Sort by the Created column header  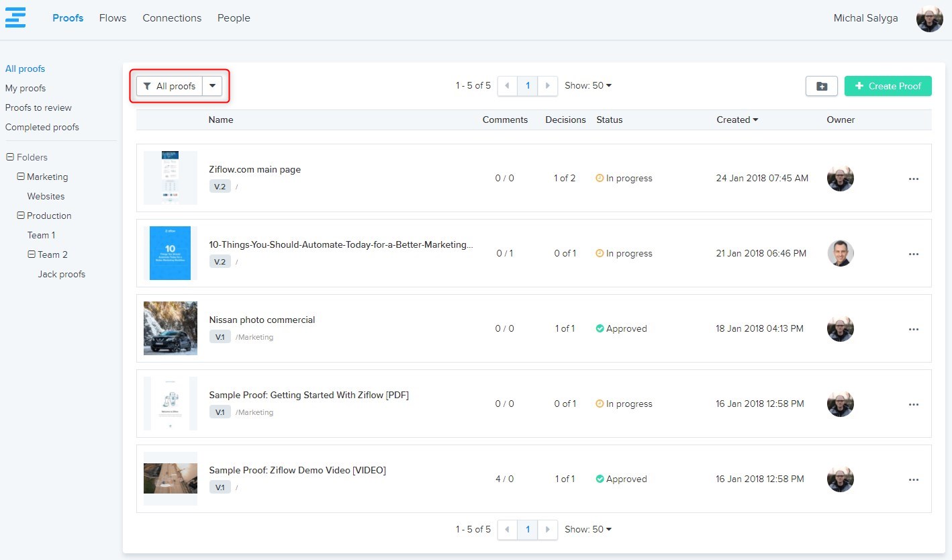tap(736, 120)
